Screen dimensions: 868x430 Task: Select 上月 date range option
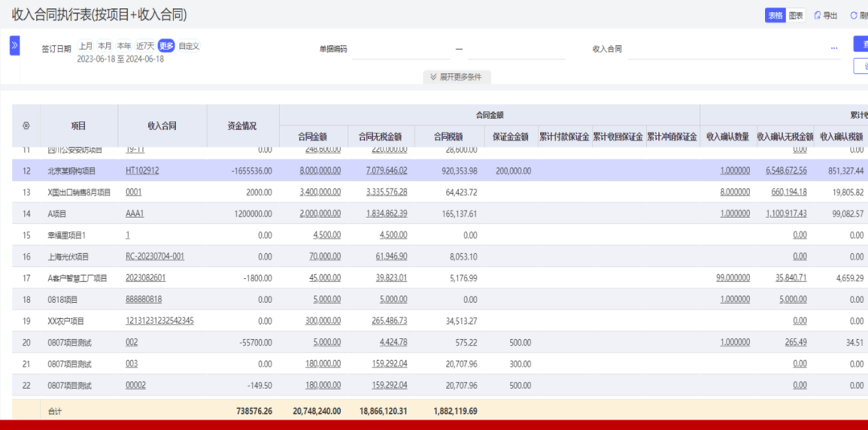tap(85, 46)
